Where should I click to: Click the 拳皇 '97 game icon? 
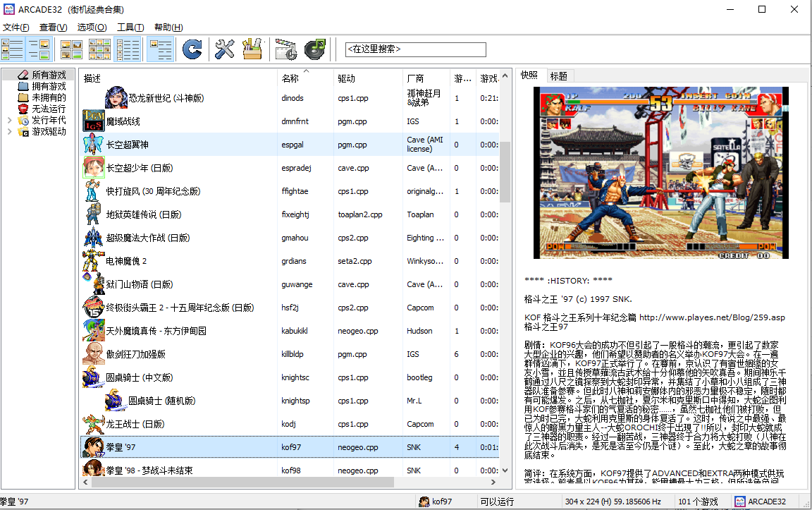pos(94,447)
